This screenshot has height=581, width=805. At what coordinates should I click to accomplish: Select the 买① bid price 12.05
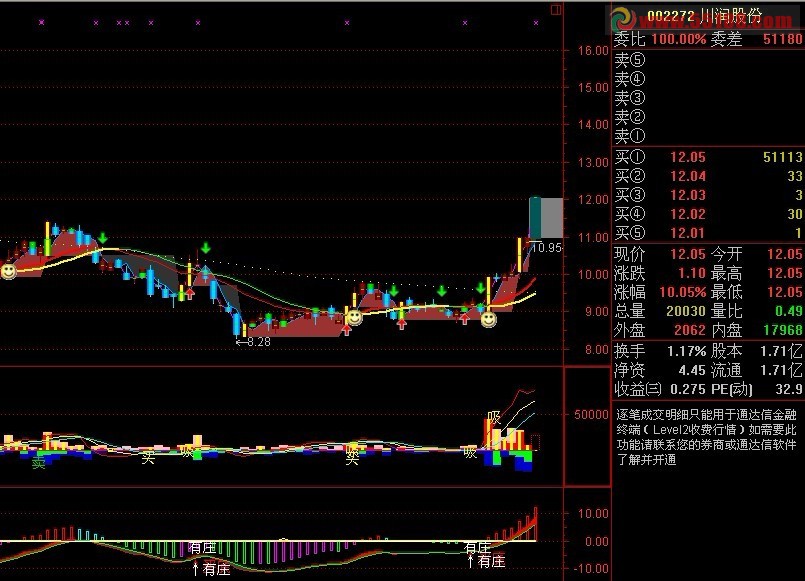point(688,157)
